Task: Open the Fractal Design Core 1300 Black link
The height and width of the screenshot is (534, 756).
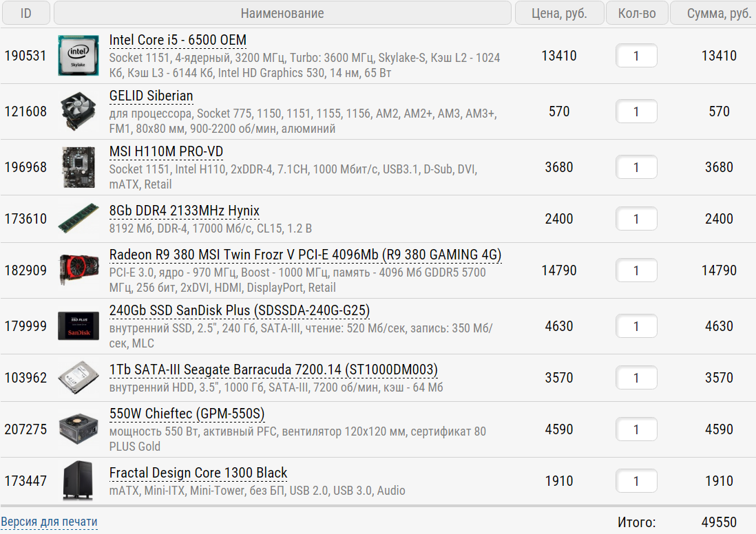Action: (198, 473)
